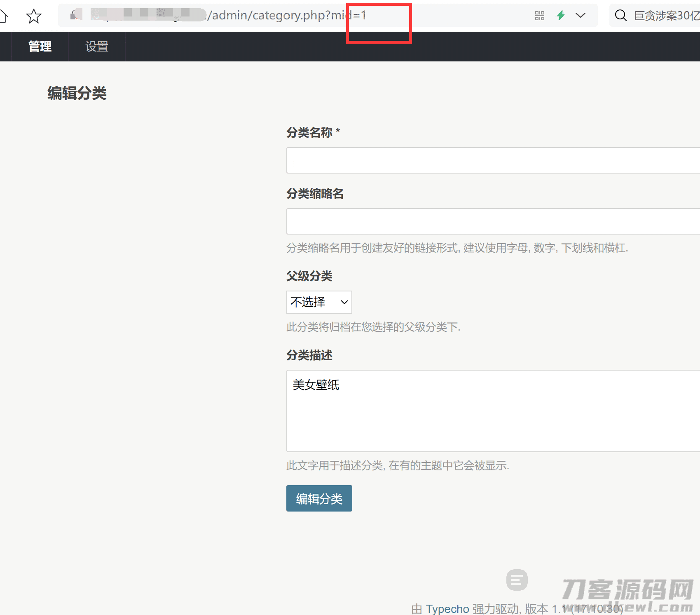The height and width of the screenshot is (615, 700).
Task: Open the QR code icon in address bar
Action: click(x=539, y=16)
